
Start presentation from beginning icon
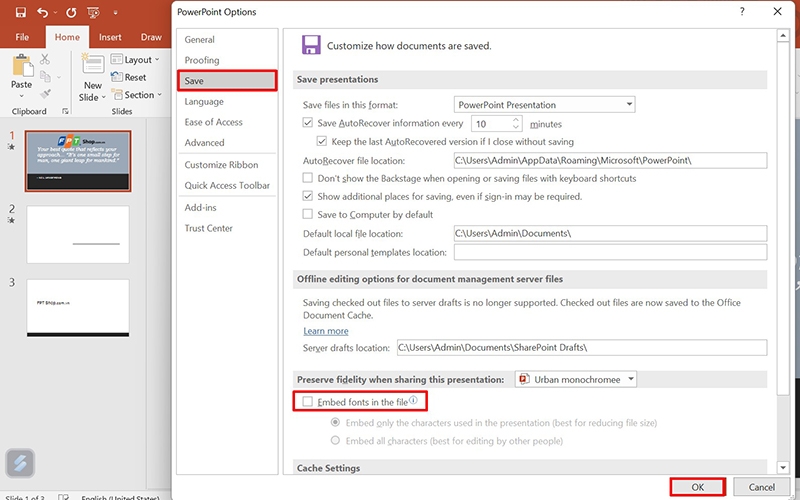[93, 12]
